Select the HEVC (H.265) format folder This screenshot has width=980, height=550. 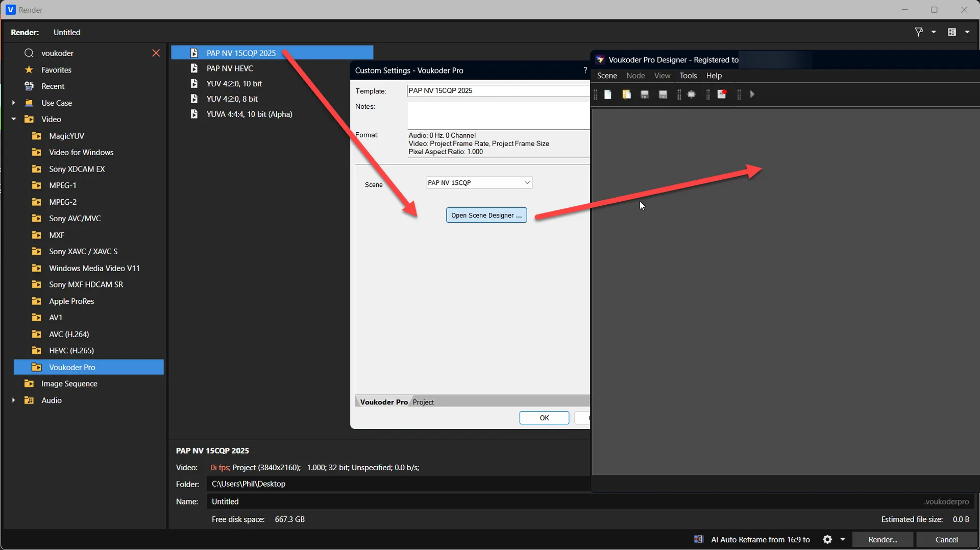pos(71,350)
